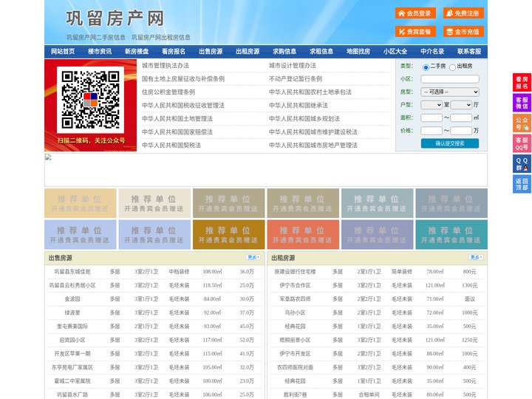Screen dimensions: 532x399
Task: Click the dark gold 推荐单位 tile
Action: [228, 234]
